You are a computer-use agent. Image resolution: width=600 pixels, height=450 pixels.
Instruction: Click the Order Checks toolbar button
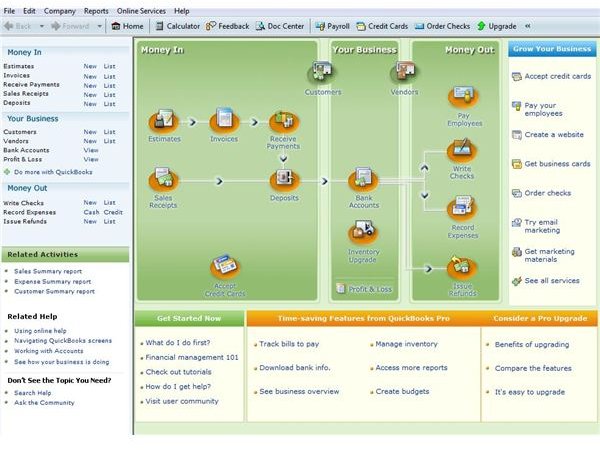point(442,26)
